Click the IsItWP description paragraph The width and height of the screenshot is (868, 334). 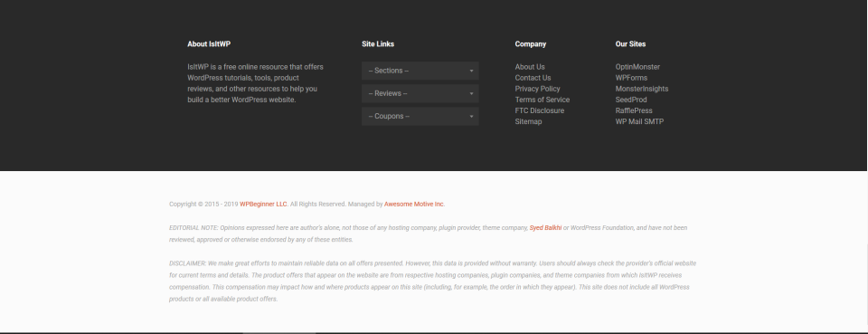(255, 83)
